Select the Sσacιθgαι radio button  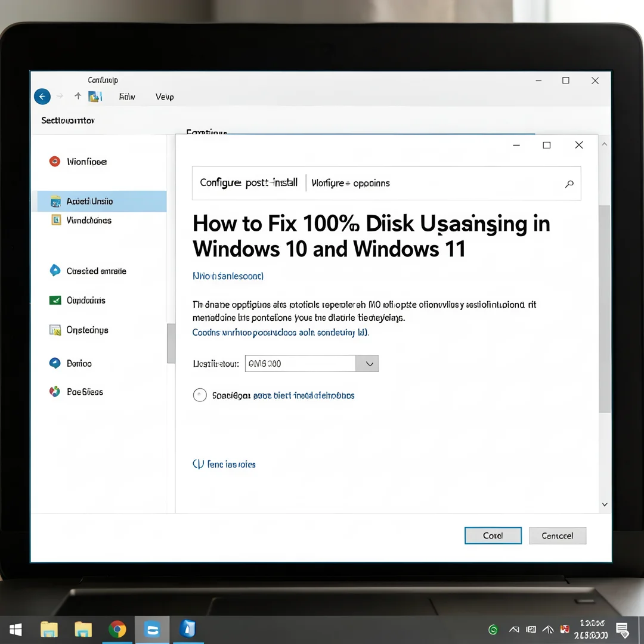pyautogui.click(x=200, y=395)
